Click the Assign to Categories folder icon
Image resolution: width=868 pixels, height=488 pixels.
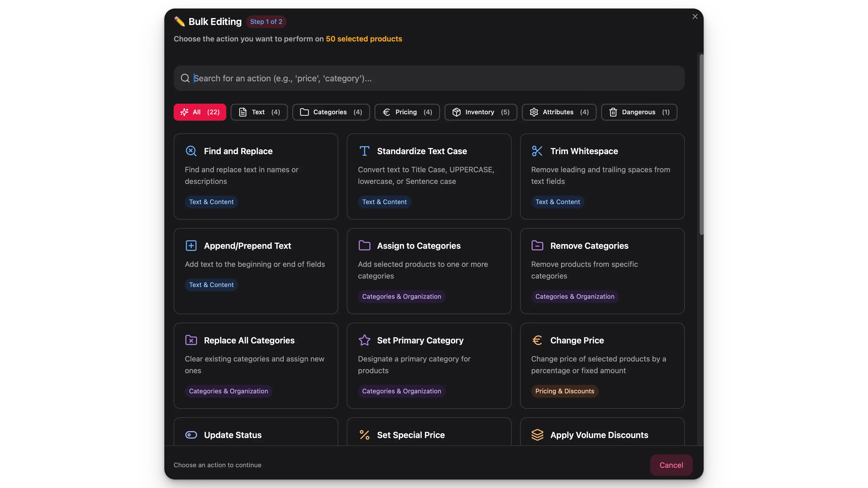(x=364, y=246)
